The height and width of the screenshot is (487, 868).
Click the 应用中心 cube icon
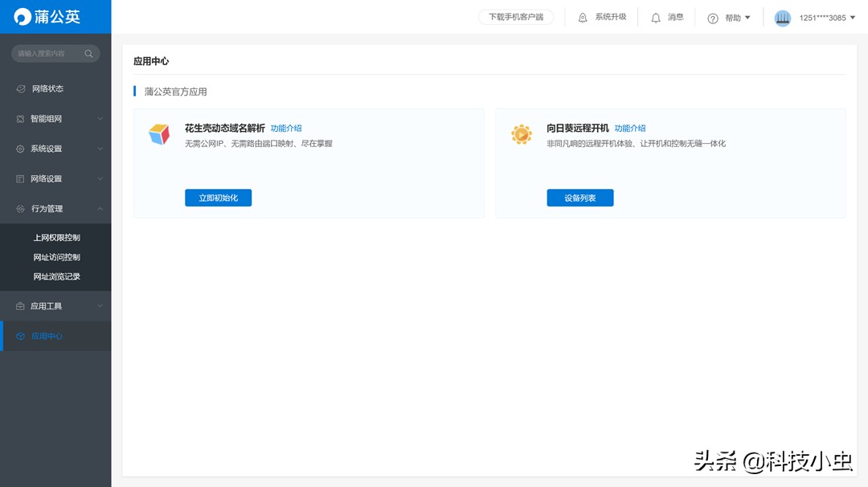click(20, 336)
